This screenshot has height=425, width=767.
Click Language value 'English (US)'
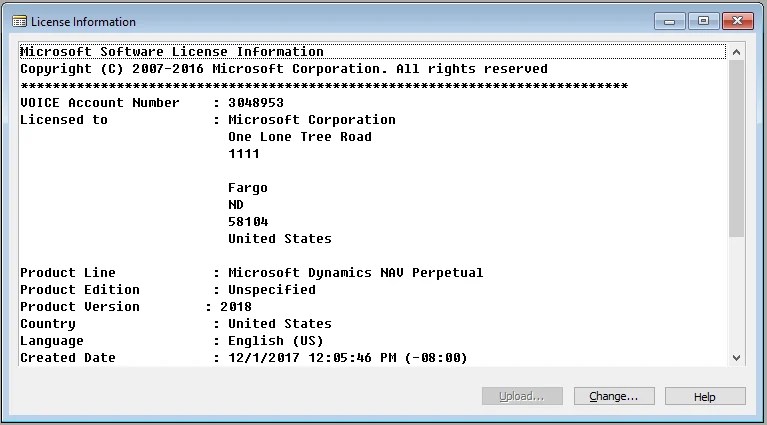pos(276,340)
